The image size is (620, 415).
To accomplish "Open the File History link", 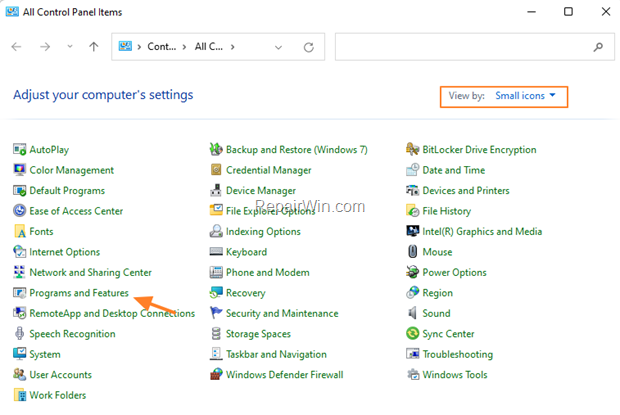I will [x=446, y=211].
